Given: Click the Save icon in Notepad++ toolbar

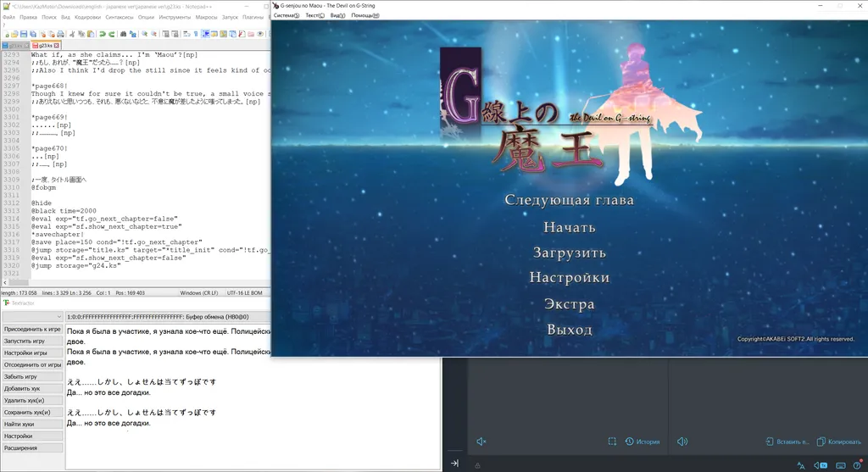Looking at the screenshot, I should [24, 34].
